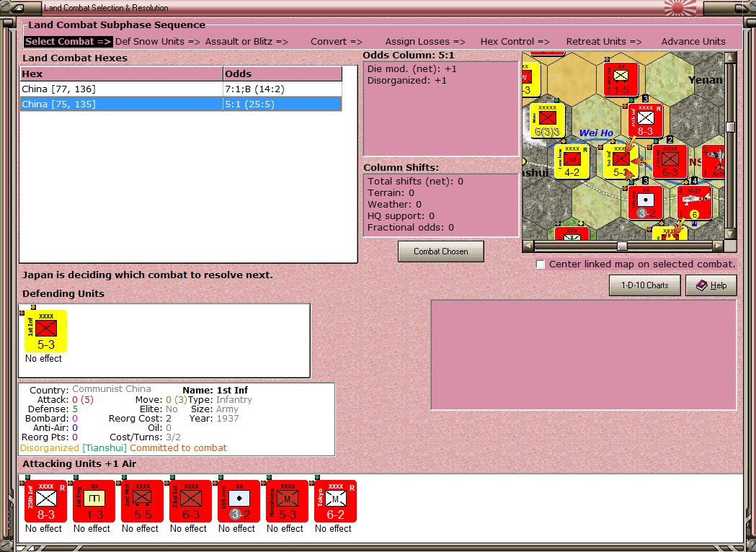Click the map's vertical scrollbar thumb

[x=731, y=127]
